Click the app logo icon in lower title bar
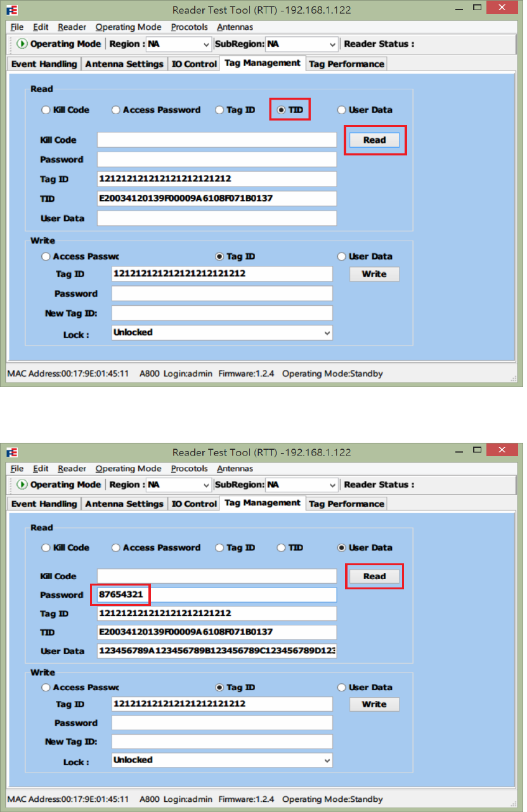 (x=11, y=453)
